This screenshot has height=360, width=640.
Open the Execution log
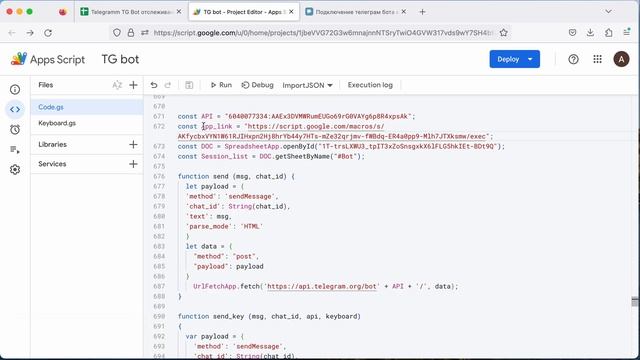370,85
